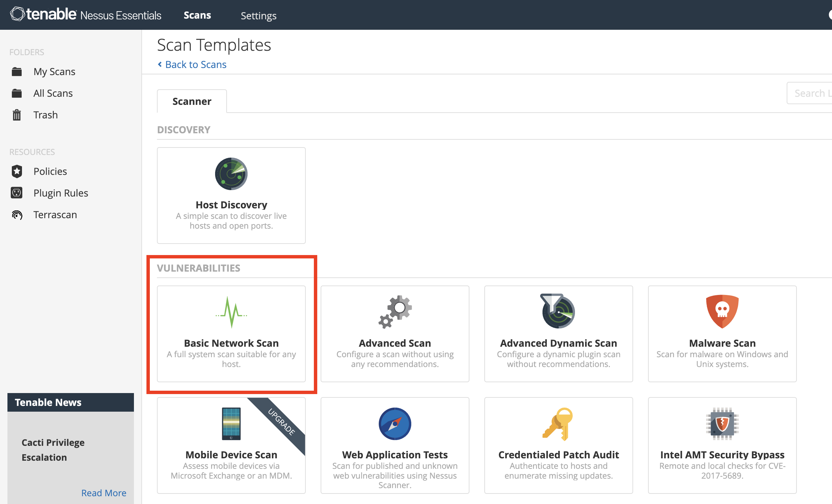Click the Mobile Device Scan phone icon
832x504 pixels.
coord(231,423)
